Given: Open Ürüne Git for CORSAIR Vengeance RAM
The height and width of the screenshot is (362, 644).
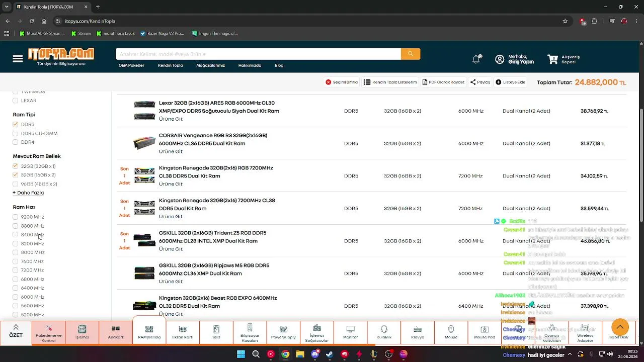Looking at the screenshot, I should coord(171,151).
